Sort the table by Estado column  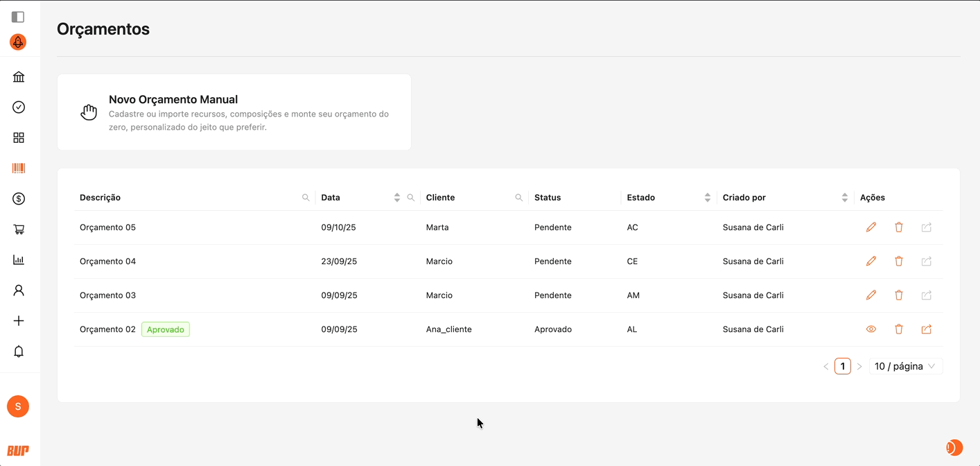[708, 198]
